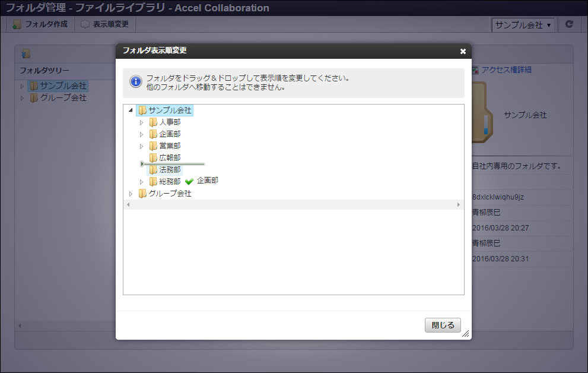
Task: Select the 法務部 folder
Action: coord(170,170)
